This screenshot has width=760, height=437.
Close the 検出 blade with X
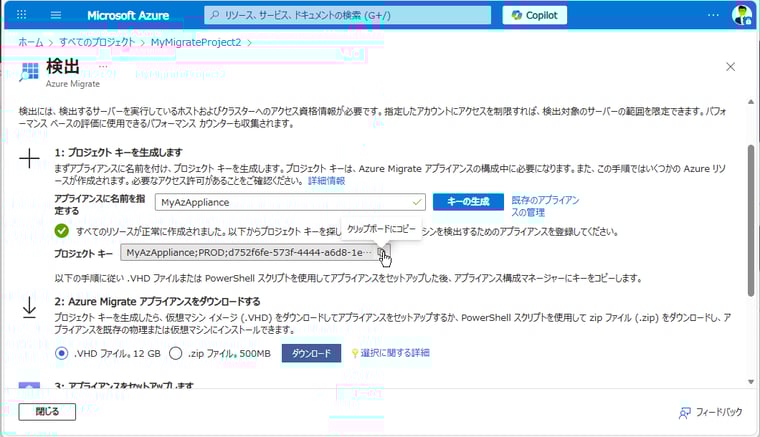coord(730,67)
